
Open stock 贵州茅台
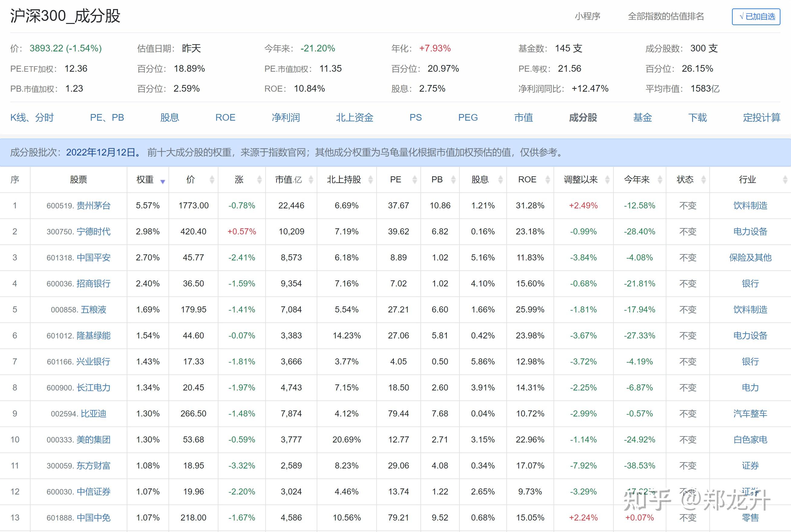(x=93, y=206)
